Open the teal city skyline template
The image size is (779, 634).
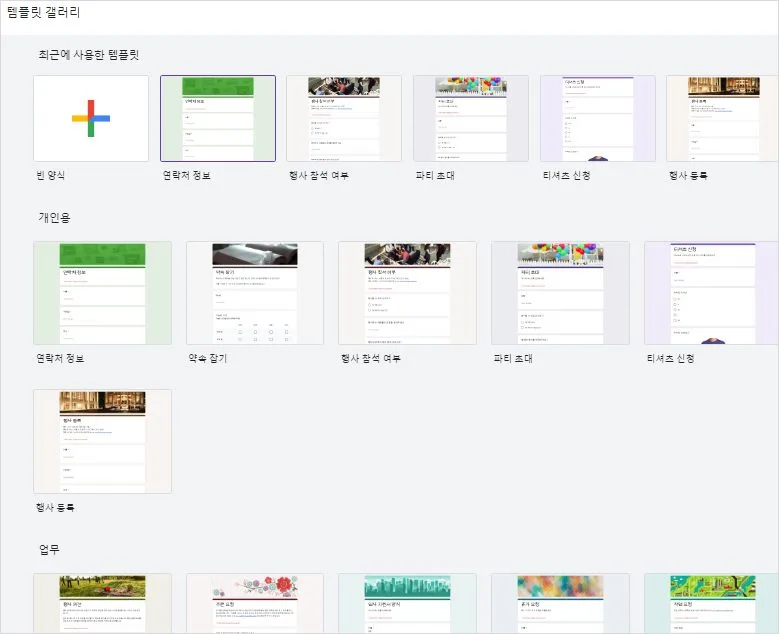point(407,603)
